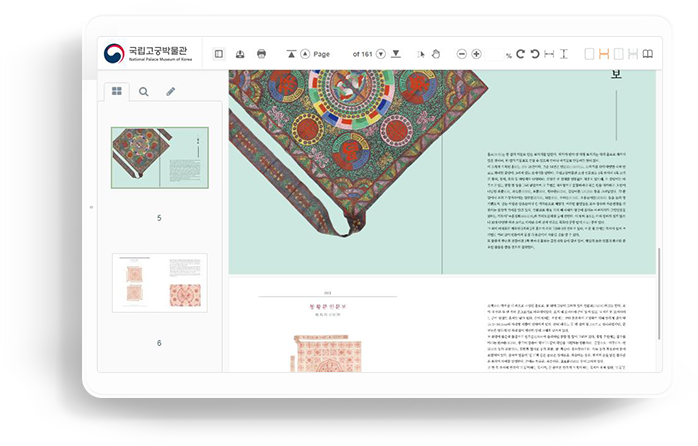
Task: Click the download document icon
Action: pos(240,53)
